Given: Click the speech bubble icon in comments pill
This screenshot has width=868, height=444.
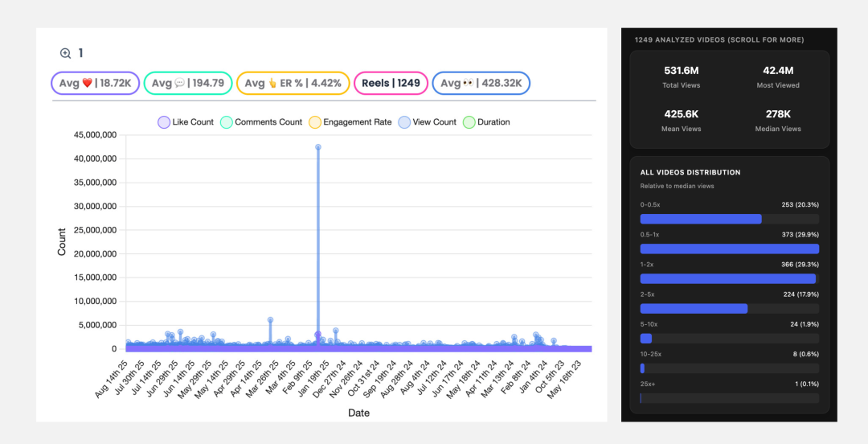Looking at the screenshot, I should tap(179, 83).
